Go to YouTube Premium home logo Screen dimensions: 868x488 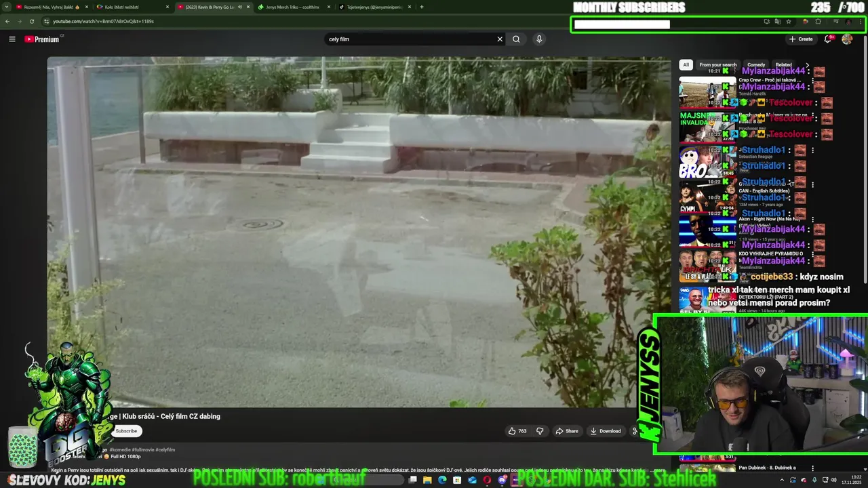(x=43, y=39)
